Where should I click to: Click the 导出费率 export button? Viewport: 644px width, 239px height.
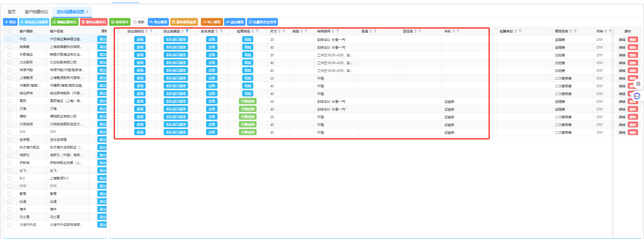158,22
